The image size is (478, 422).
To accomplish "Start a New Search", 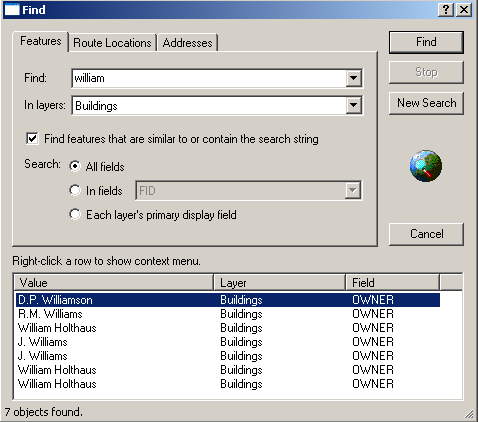I will tap(426, 103).
